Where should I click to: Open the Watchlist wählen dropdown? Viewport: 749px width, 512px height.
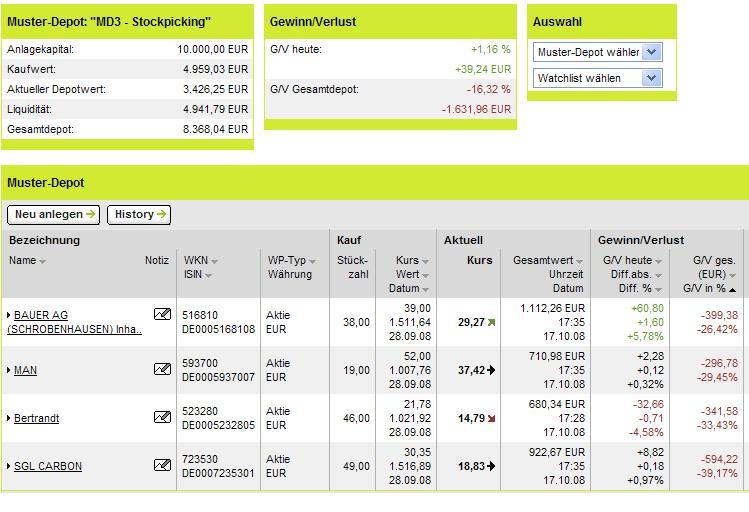pos(651,78)
